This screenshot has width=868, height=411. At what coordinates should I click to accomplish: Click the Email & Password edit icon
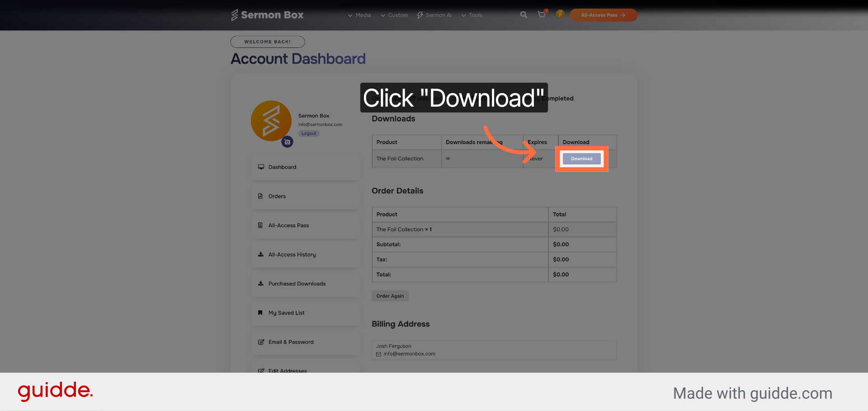pyautogui.click(x=261, y=342)
